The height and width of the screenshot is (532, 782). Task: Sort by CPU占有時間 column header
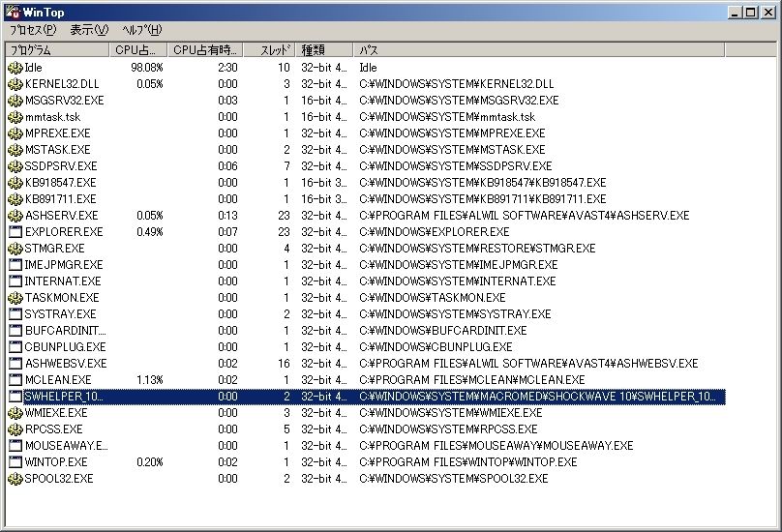pos(205,50)
